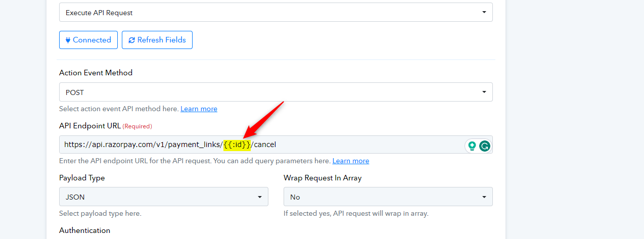Open the JSON Payload Type dropdown

pos(164,197)
